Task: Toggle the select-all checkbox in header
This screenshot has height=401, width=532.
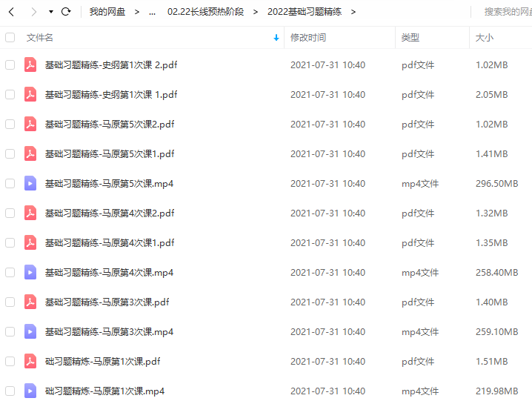Action: coord(10,37)
